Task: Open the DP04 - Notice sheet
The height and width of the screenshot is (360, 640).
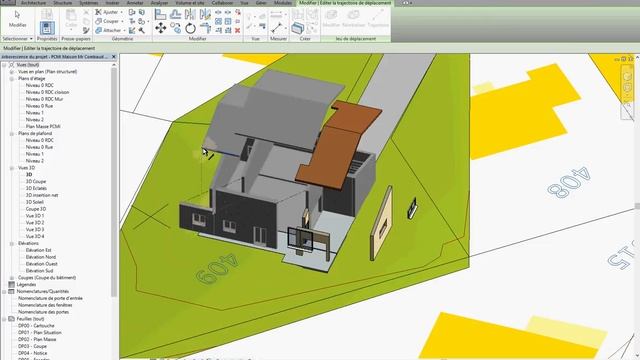Action: click(33, 353)
